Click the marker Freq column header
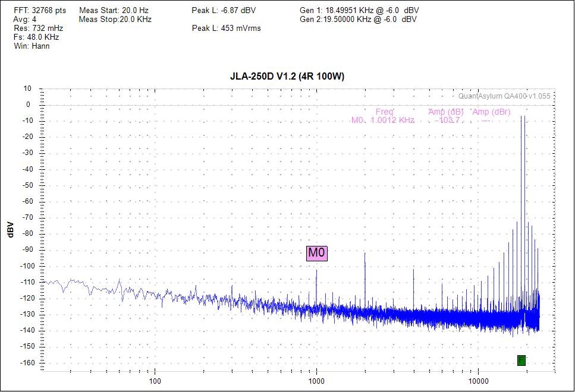The height and width of the screenshot is (392, 575). pyautogui.click(x=384, y=112)
